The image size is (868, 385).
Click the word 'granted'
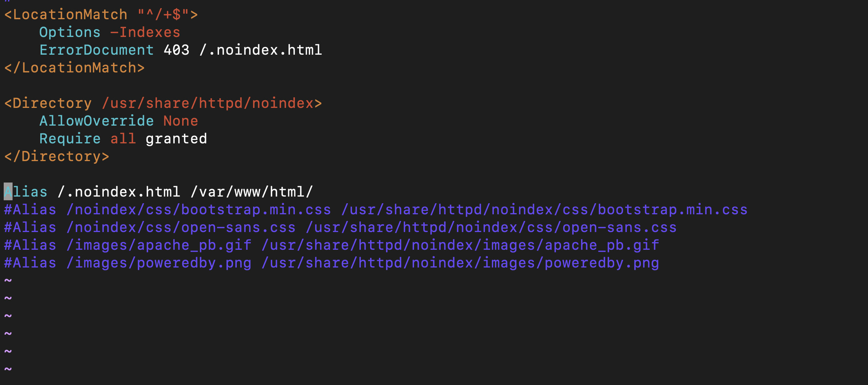pyautogui.click(x=176, y=139)
